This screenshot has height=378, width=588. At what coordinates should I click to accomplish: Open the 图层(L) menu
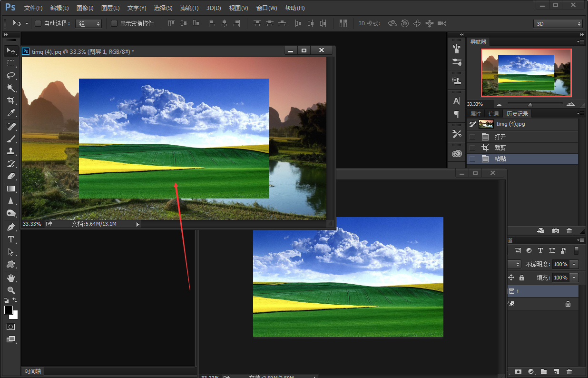(x=110, y=8)
